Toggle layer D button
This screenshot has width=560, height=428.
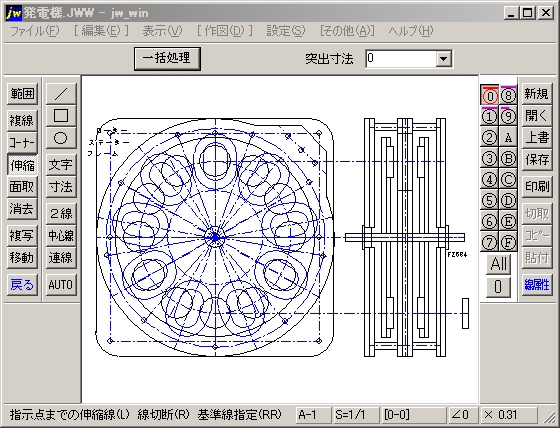pos(508,201)
